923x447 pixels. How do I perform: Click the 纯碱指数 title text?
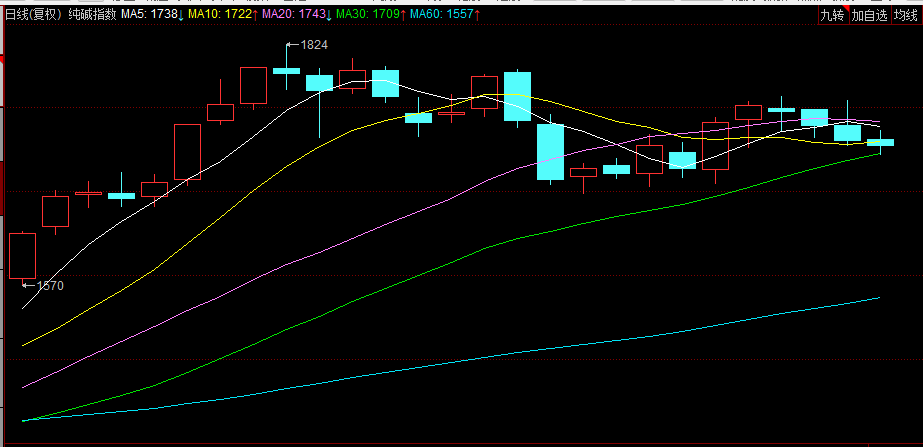pos(92,15)
